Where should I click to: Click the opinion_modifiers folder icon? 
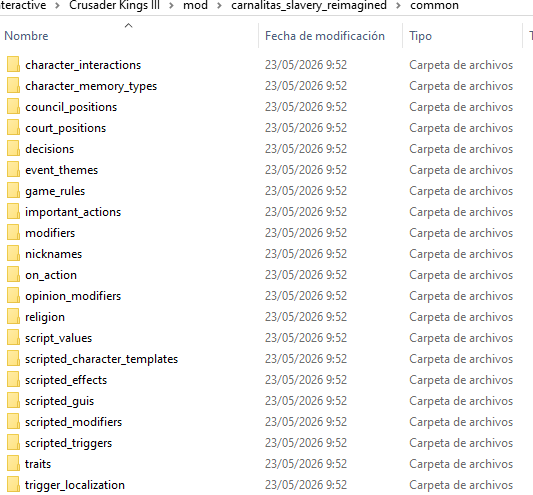pos(13,296)
